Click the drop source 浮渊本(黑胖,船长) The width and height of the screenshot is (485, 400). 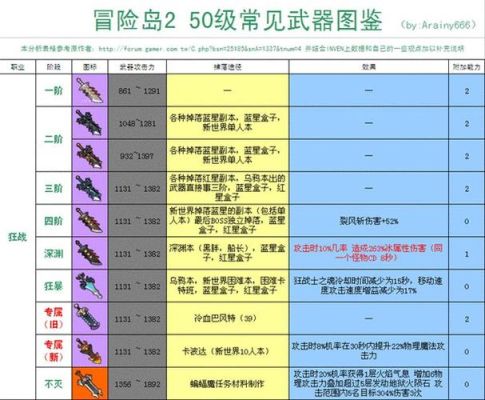point(227,253)
